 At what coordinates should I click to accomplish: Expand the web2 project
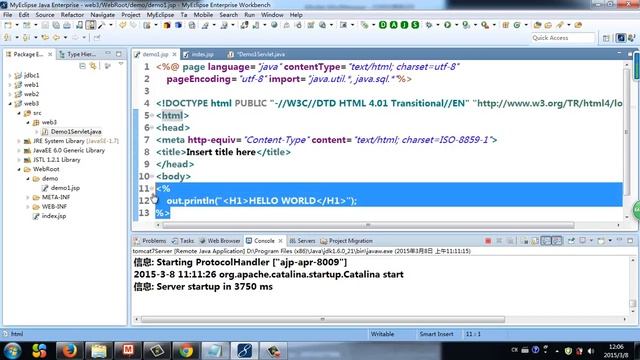pyautogui.click(x=10, y=94)
